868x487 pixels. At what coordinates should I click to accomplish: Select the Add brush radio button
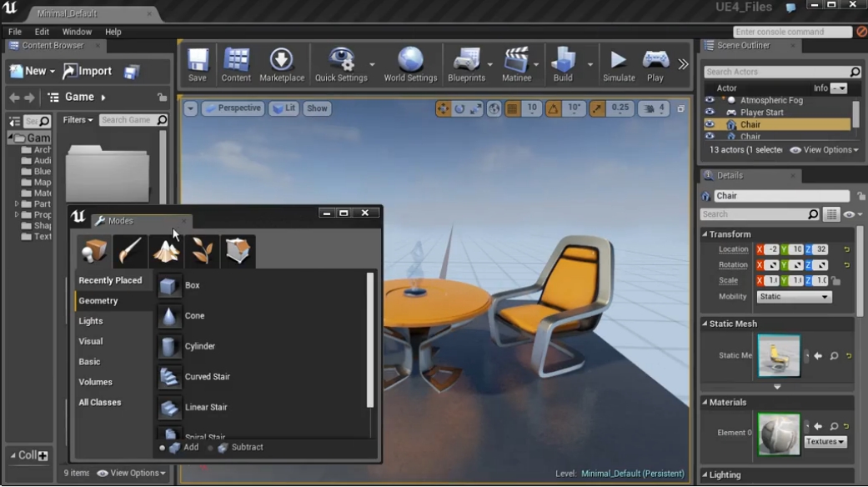click(x=162, y=448)
